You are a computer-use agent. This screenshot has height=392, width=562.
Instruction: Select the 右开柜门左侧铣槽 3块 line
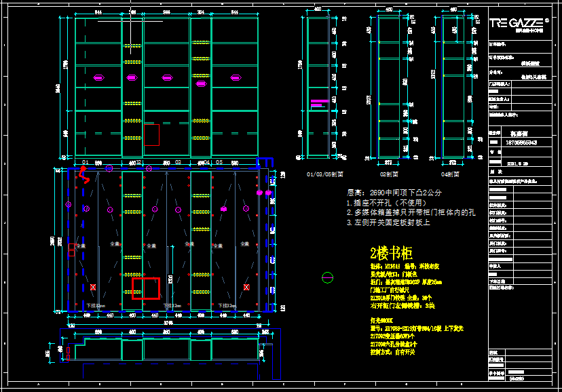point(402,306)
